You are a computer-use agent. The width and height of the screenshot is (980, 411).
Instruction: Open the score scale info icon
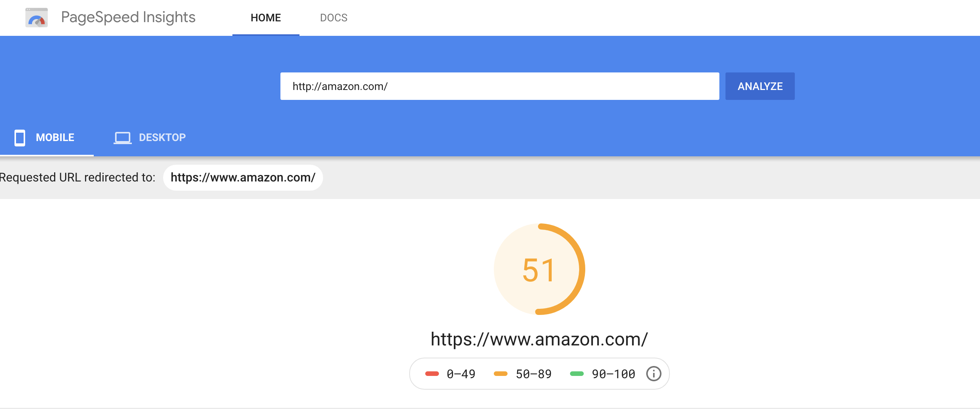(653, 374)
